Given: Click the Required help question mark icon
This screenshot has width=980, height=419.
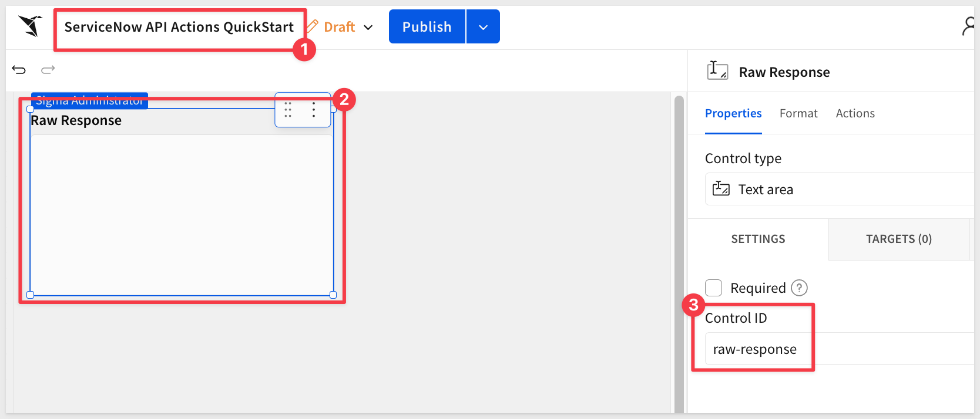Looking at the screenshot, I should pos(799,288).
